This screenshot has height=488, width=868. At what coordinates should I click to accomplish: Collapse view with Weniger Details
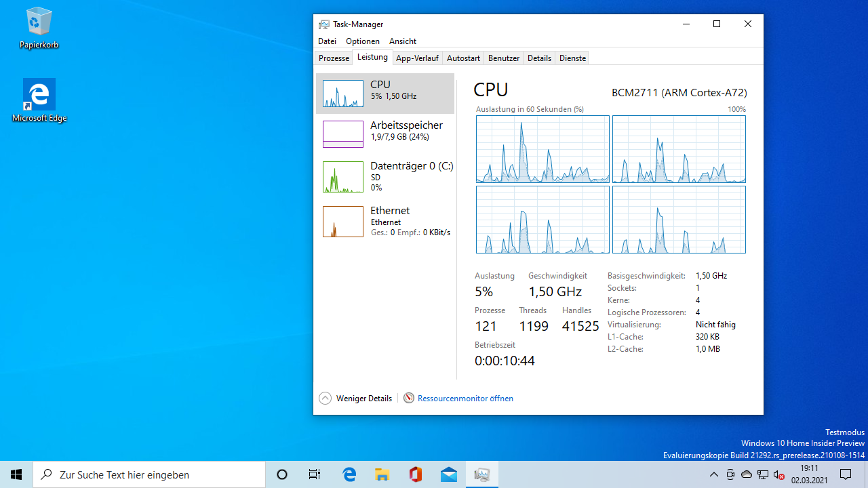(x=355, y=399)
